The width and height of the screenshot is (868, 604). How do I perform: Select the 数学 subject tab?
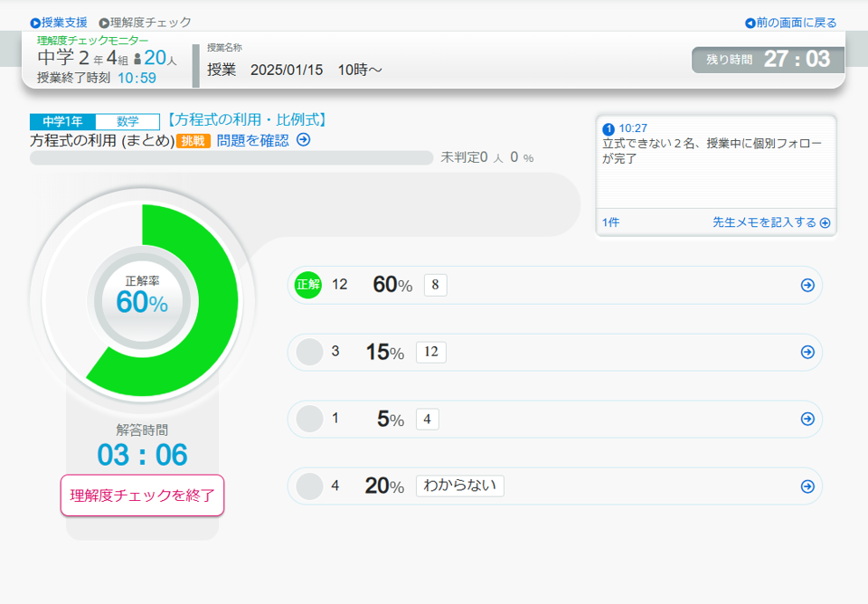pyautogui.click(x=127, y=121)
